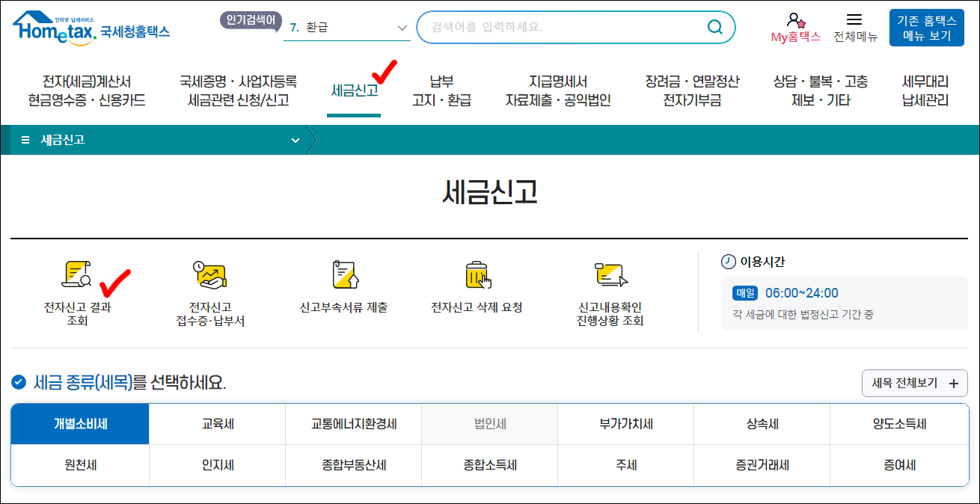The width and height of the screenshot is (980, 504).
Task: Select the 부가가치세 tax type
Action: pos(625,423)
